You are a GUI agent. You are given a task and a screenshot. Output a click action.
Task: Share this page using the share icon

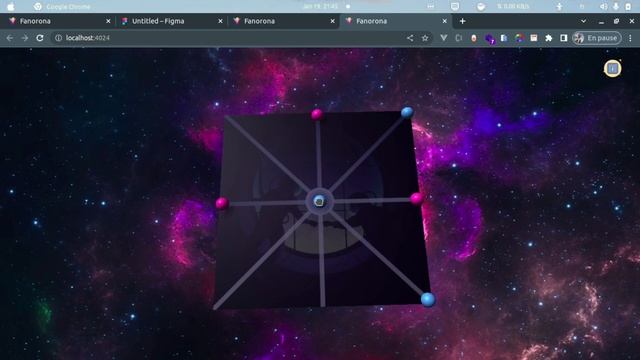tap(410, 38)
